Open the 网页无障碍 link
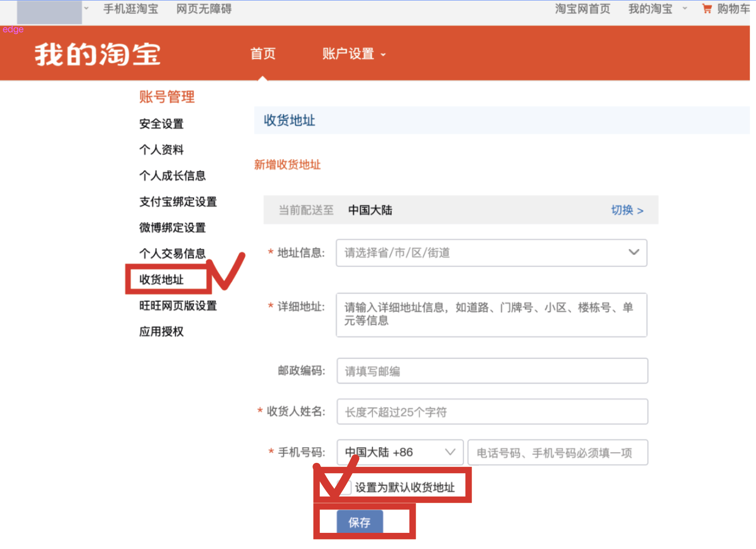This screenshot has height=549, width=756. tap(204, 9)
